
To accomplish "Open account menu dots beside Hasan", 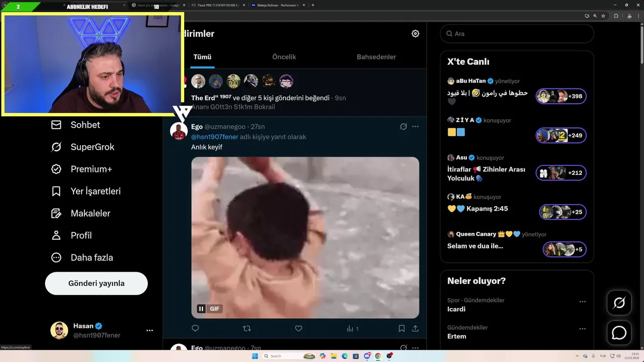I will point(149,330).
